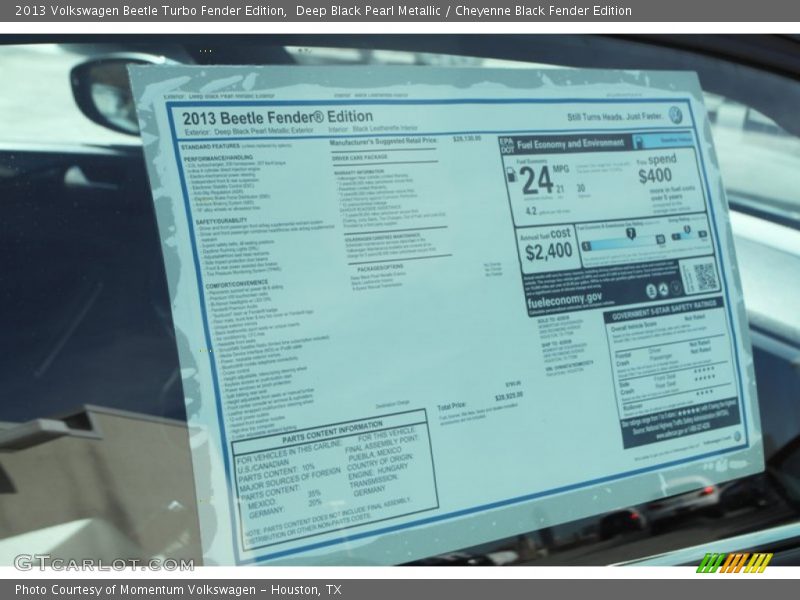Click the 'DRIVER CARE PACKAGE' line
Viewport: 800px width, 600px height.
coord(360,158)
